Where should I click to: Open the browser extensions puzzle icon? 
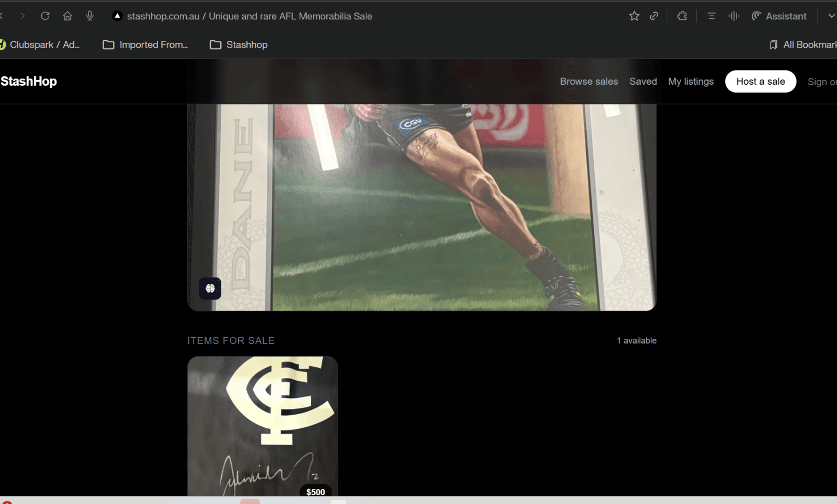click(x=682, y=16)
